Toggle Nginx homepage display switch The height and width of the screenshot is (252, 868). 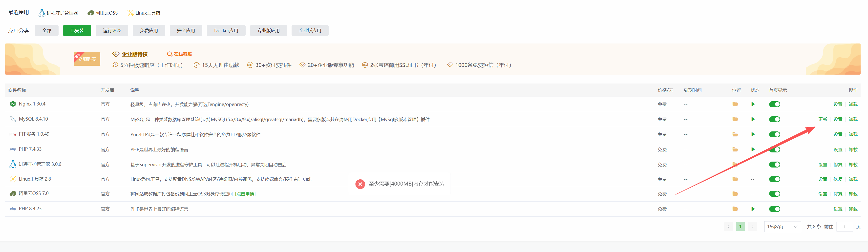pyautogui.click(x=774, y=104)
